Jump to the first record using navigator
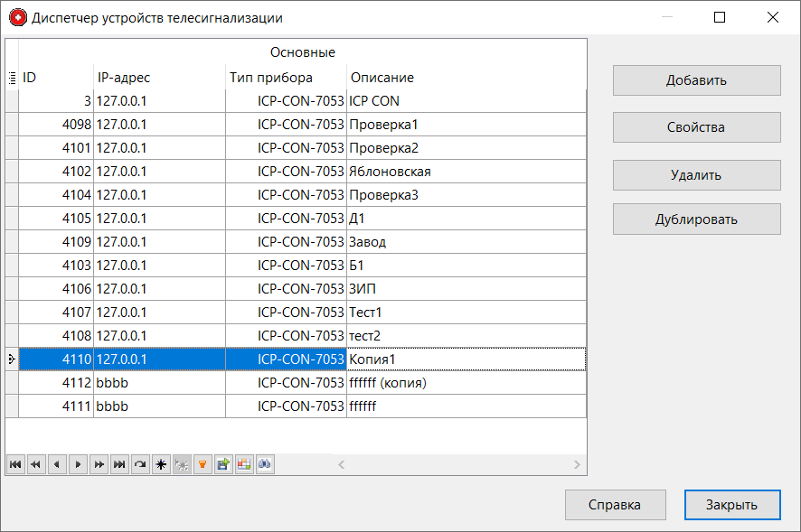This screenshot has width=801, height=532. click(14, 464)
